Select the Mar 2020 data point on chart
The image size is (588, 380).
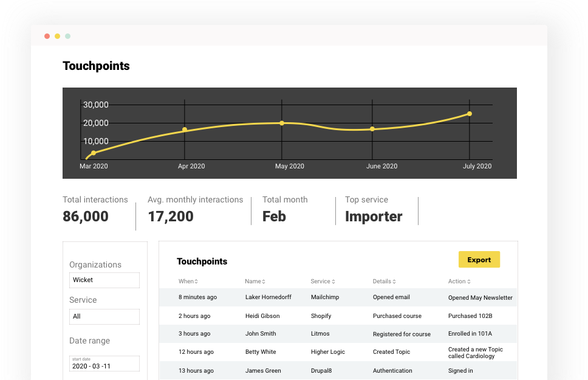click(x=94, y=153)
